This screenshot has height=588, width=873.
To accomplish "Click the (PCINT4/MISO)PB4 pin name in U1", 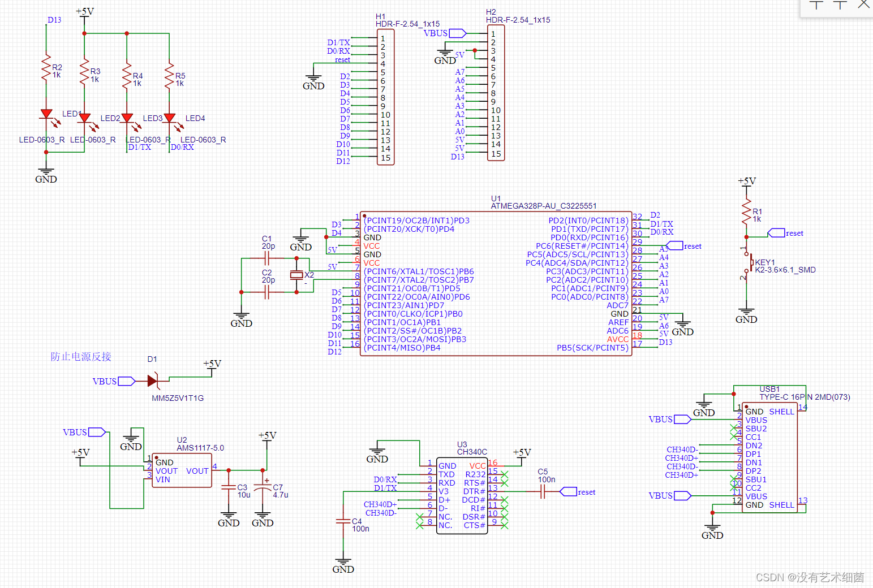I will point(402,348).
